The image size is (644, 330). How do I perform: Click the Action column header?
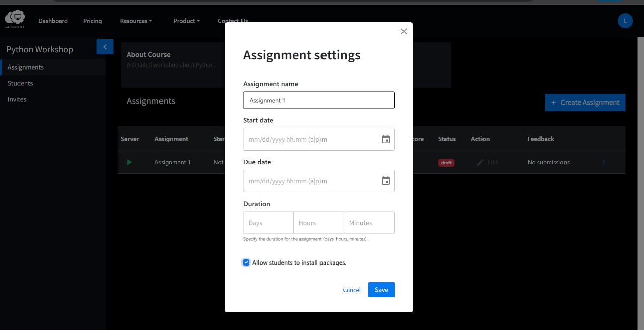click(x=480, y=139)
